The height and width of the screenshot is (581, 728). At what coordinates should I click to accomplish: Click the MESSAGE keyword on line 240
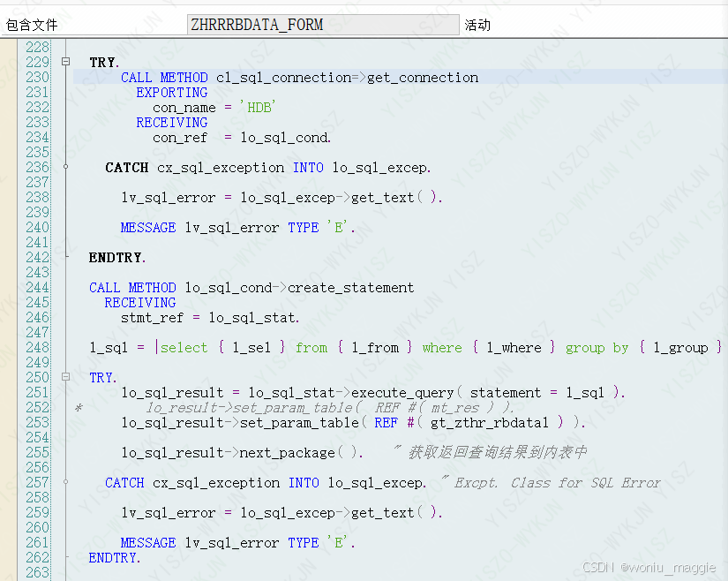[148, 228]
